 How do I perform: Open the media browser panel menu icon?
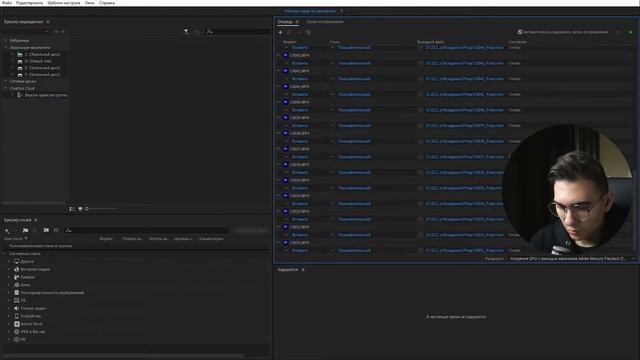pos(48,22)
